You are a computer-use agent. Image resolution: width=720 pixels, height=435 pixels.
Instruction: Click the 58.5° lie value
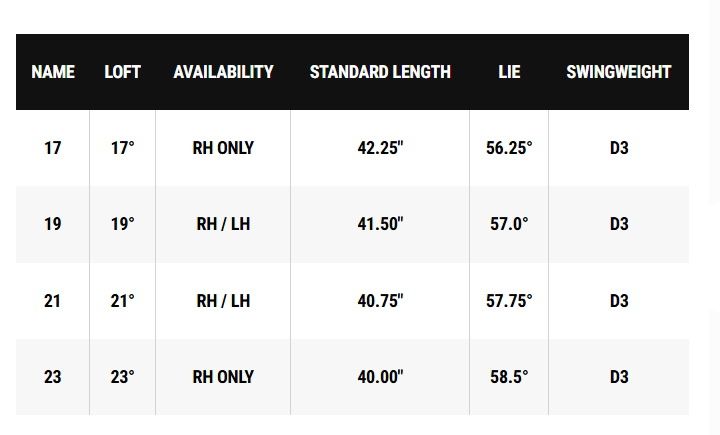(x=509, y=377)
